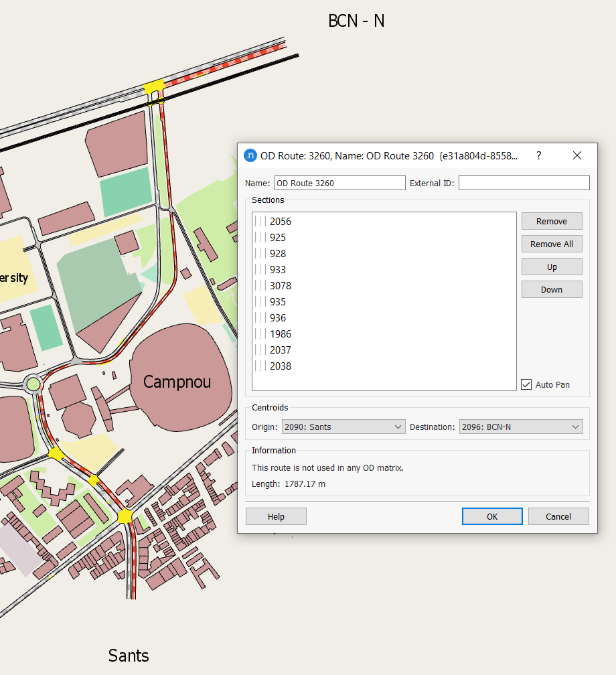Click the drag handle beside section 933
Screen dimensions: 616x675
click(260, 269)
